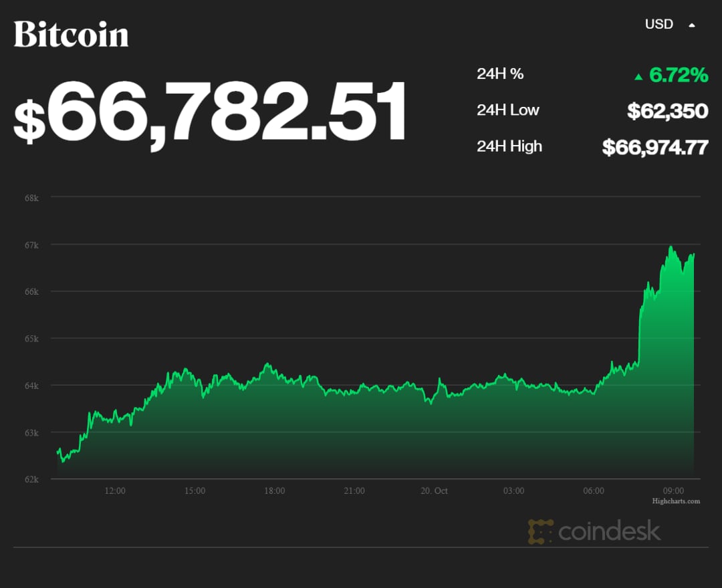This screenshot has height=588, width=722.
Task: Click the 24H Low value $62,350
Action: (667, 111)
